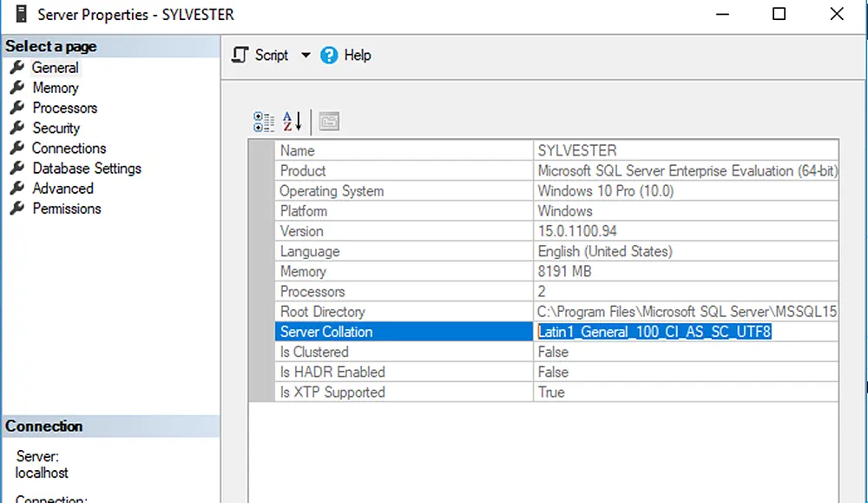Open the Database Settings page
Image resolution: width=868 pixels, height=503 pixels.
coord(87,169)
